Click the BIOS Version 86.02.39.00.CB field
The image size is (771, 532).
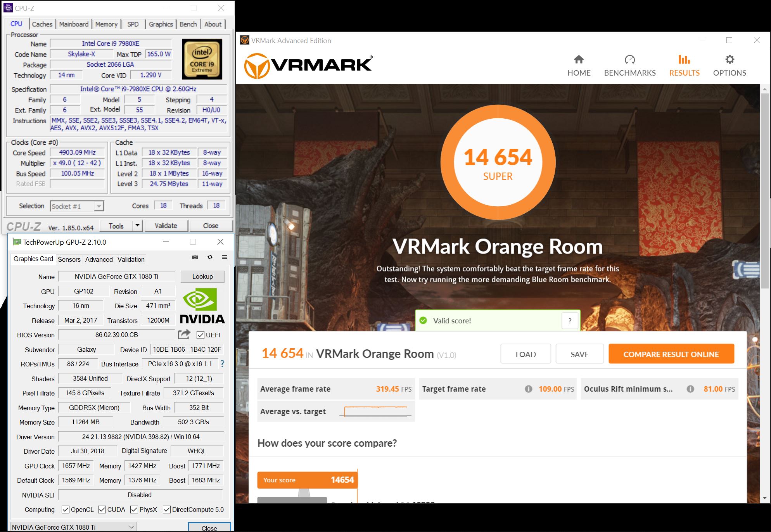(116, 335)
